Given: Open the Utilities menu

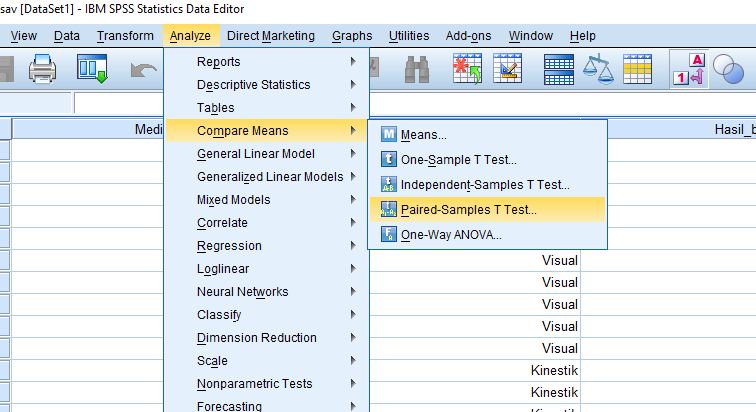Looking at the screenshot, I should click(x=409, y=36).
